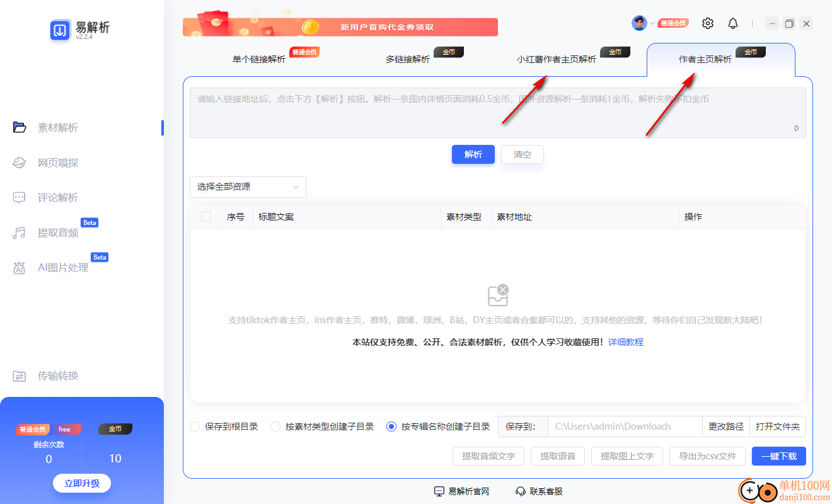Click the 评论解析 chat bubble icon
Screen dimensions: 832x504
pos(20,197)
